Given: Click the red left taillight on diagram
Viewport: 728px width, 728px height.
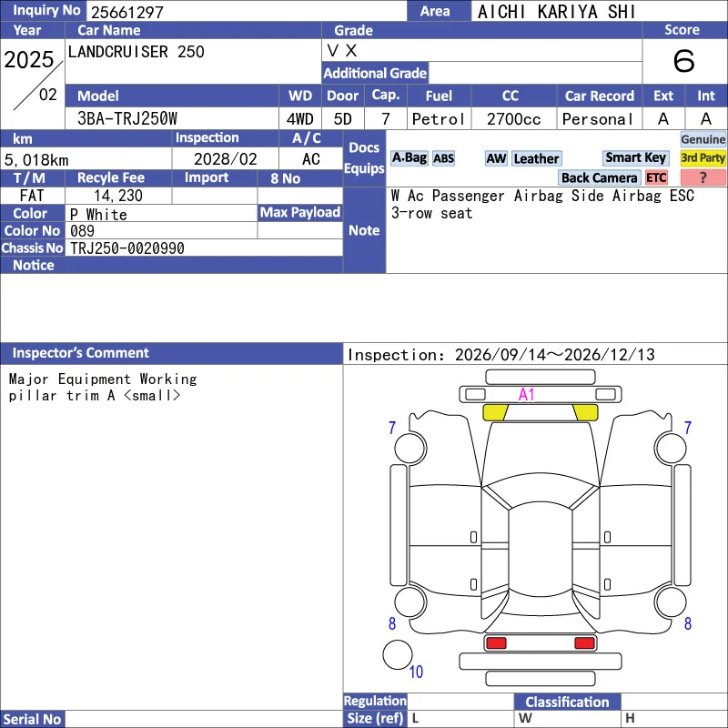Looking at the screenshot, I should (496, 642).
